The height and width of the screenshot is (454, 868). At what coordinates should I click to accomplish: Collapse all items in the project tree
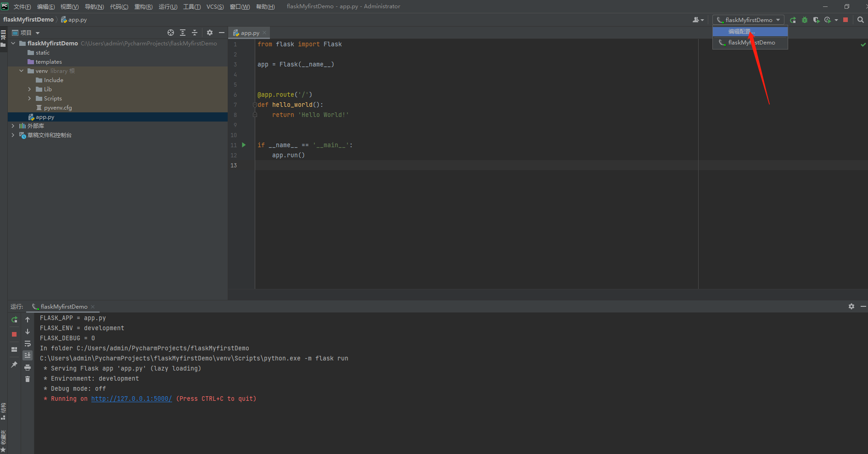click(195, 33)
